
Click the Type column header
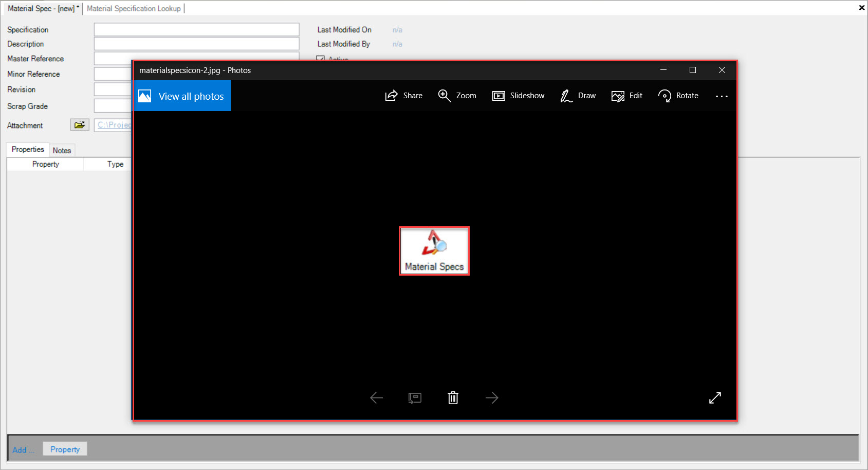click(x=115, y=164)
